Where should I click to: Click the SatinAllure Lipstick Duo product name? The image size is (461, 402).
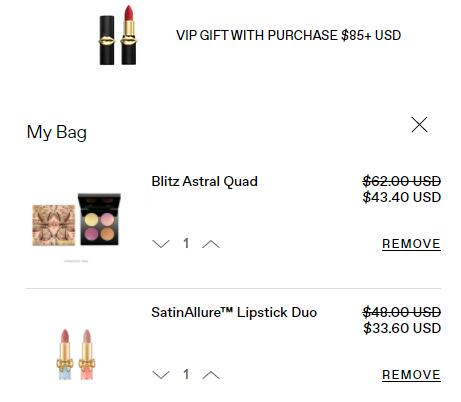point(234,313)
